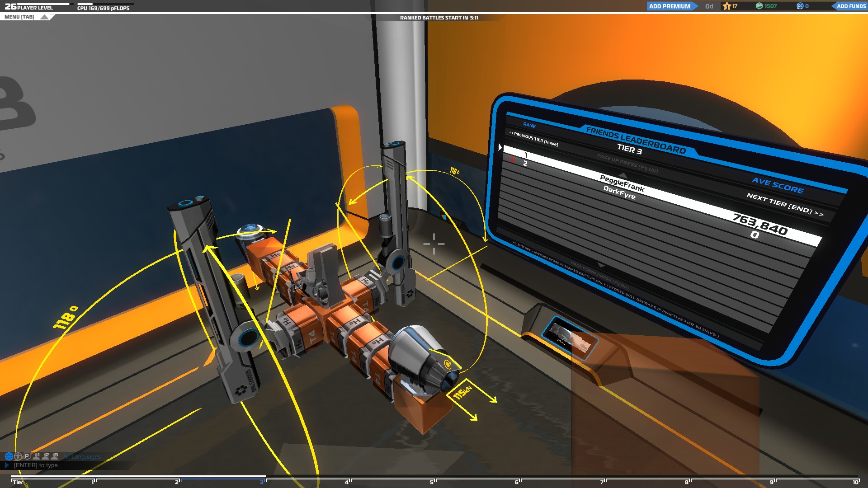This screenshot has height=488, width=868.
Task: Open the All Languages dropdown
Action: [82, 457]
